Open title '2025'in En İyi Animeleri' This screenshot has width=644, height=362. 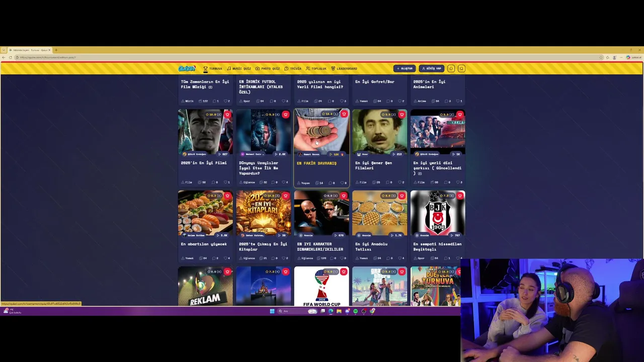(429, 84)
